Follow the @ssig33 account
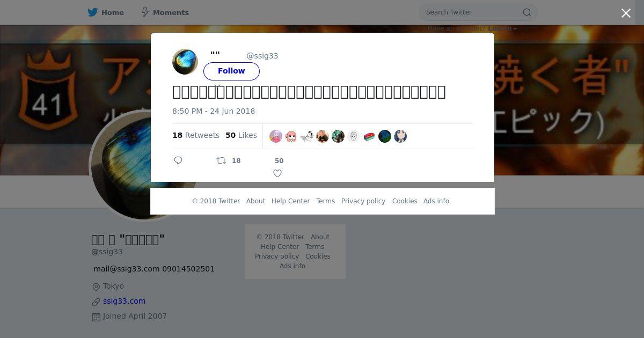Screen dimensions: 644x338 coord(231,71)
